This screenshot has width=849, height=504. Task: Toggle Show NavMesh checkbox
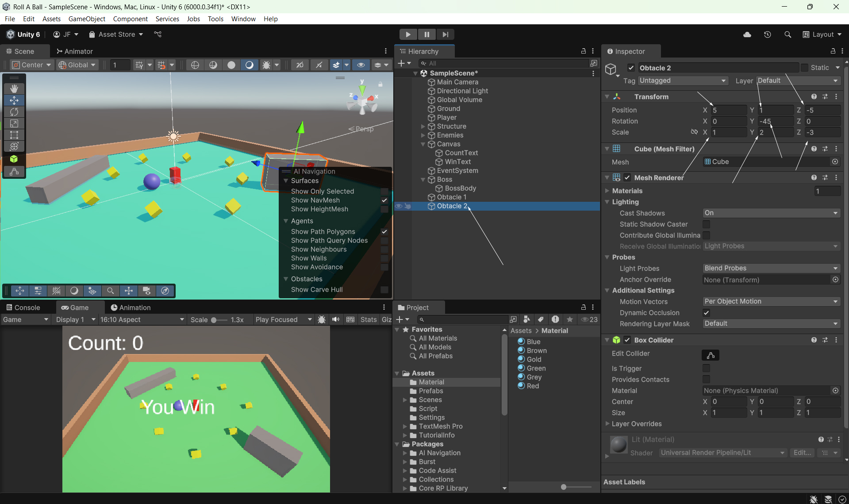click(384, 200)
